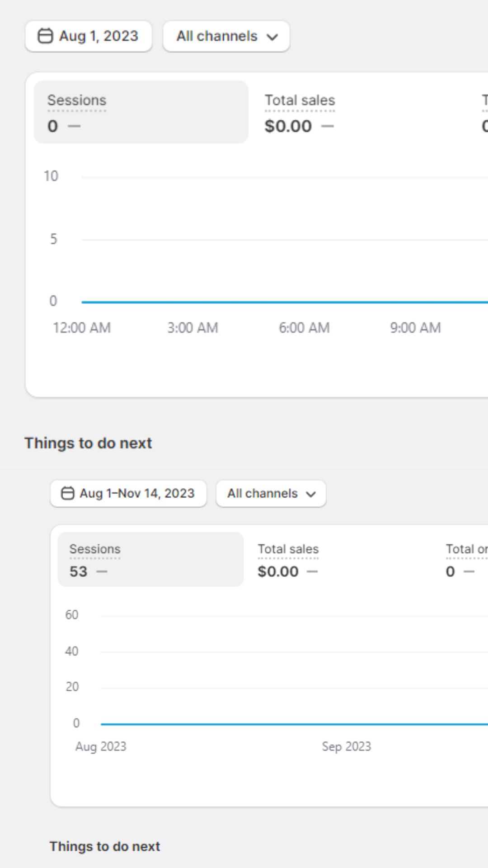Click calendar icon beside Aug 1, 2023
488x868 pixels.
click(45, 36)
